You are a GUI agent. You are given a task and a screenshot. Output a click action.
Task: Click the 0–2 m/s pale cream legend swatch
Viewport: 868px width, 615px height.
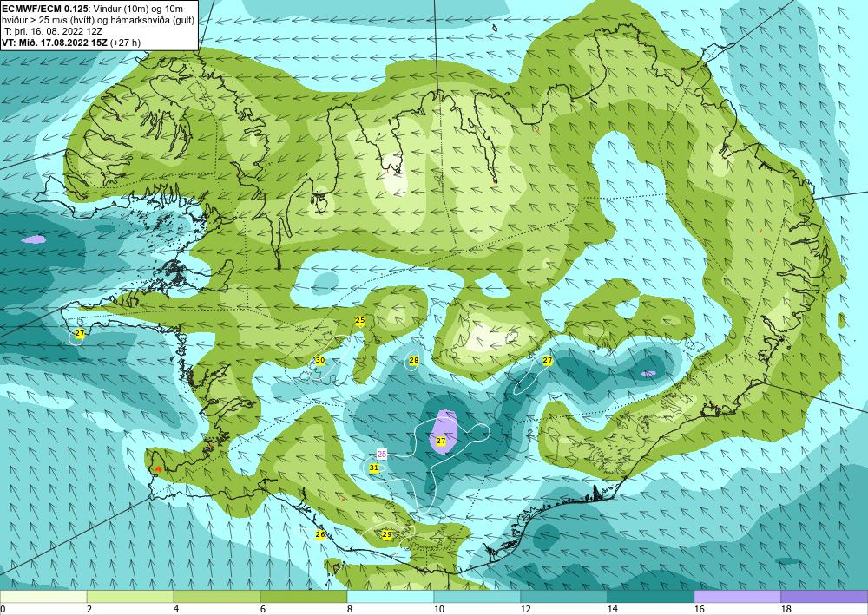click(x=43, y=597)
